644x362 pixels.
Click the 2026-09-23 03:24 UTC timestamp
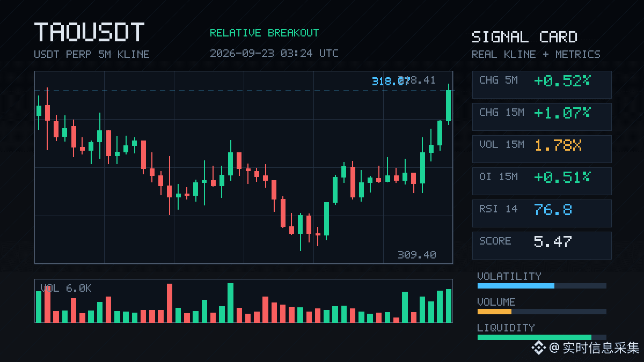pos(274,53)
